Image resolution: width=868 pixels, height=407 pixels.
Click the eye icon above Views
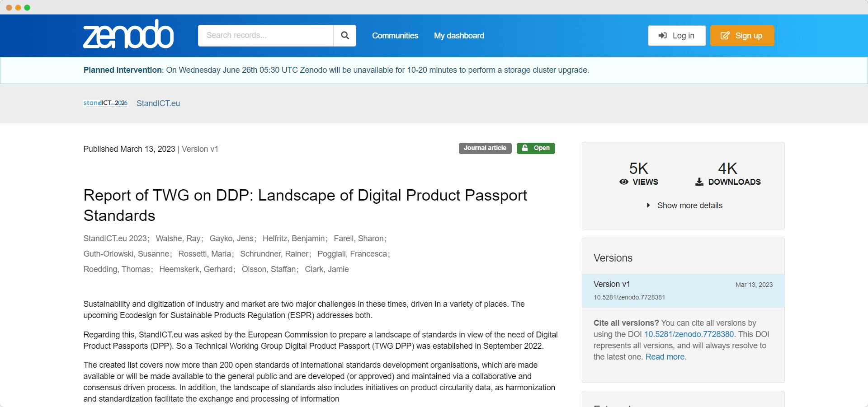pos(624,182)
